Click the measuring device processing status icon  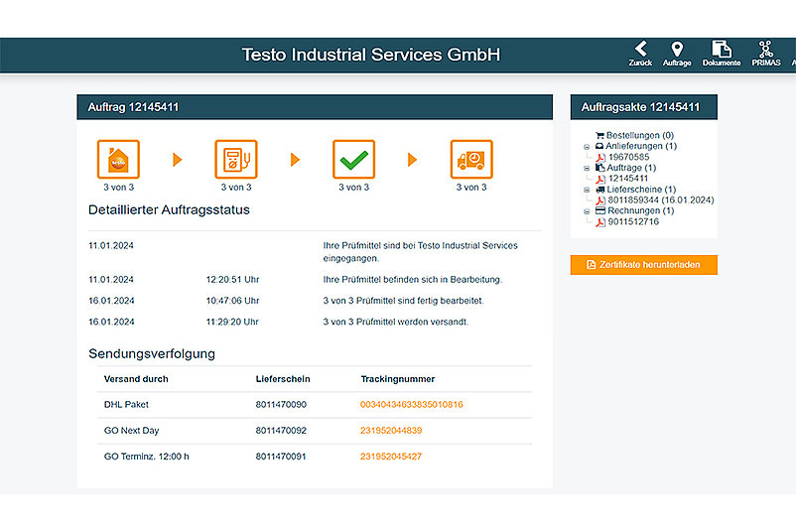[x=236, y=160]
